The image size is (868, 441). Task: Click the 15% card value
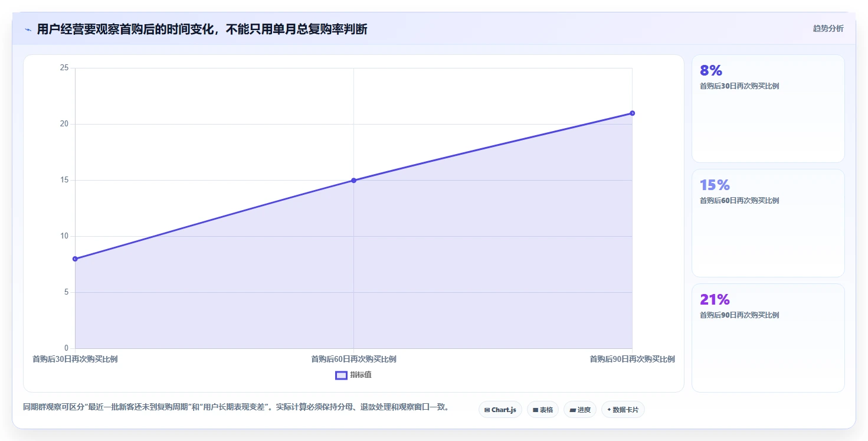point(715,185)
